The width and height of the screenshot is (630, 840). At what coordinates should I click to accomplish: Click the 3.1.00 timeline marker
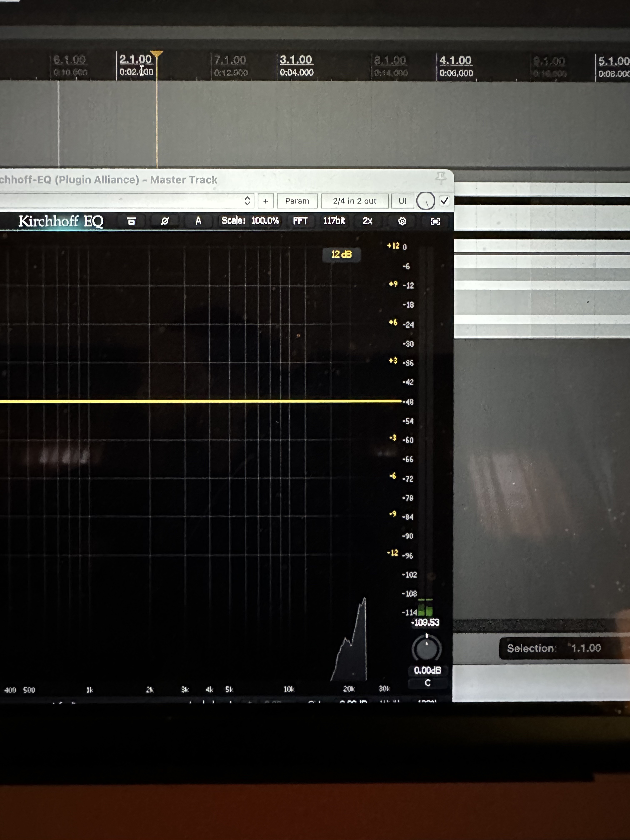[x=296, y=60]
